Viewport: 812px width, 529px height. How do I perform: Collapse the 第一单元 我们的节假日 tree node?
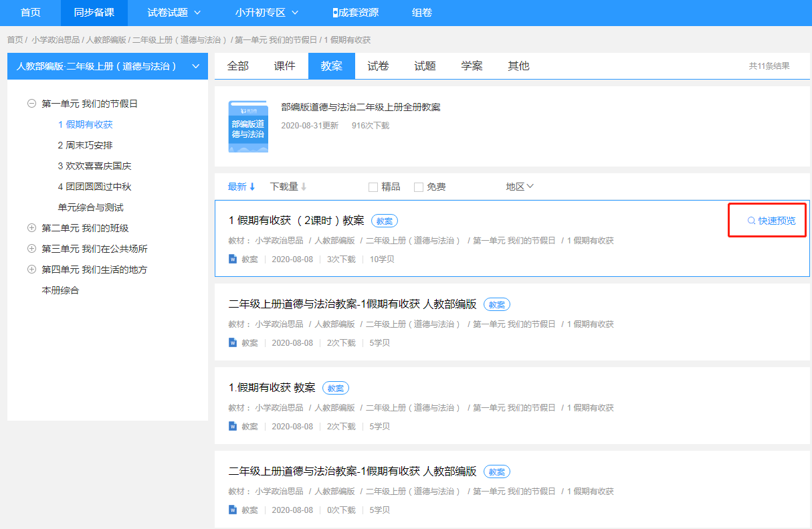click(x=31, y=104)
